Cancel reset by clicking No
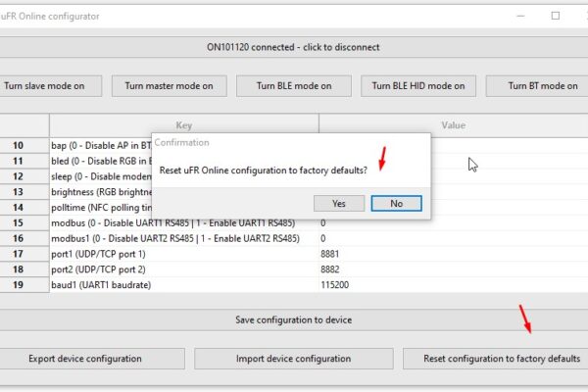Image resolution: width=588 pixels, height=392 pixels. [396, 203]
